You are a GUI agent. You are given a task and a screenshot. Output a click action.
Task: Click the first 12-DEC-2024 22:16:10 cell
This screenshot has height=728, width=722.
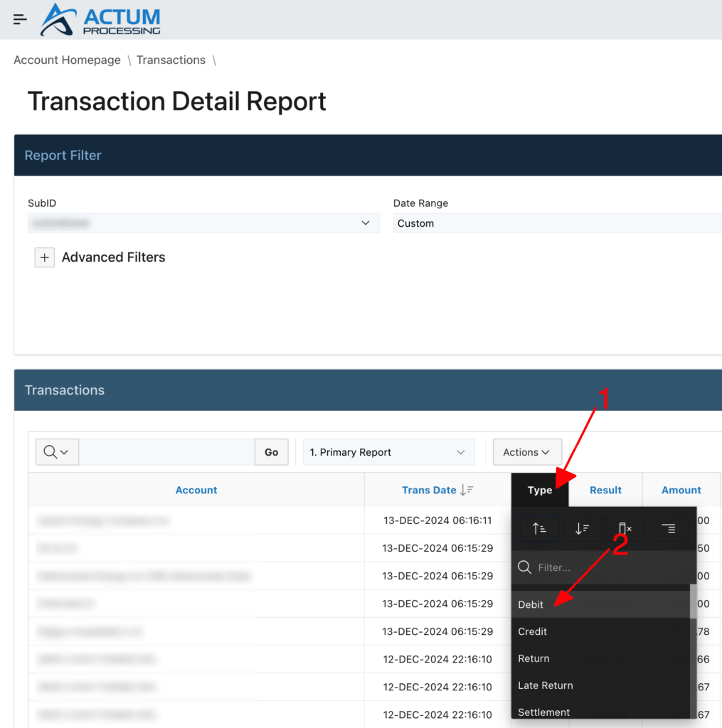(437, 659)
